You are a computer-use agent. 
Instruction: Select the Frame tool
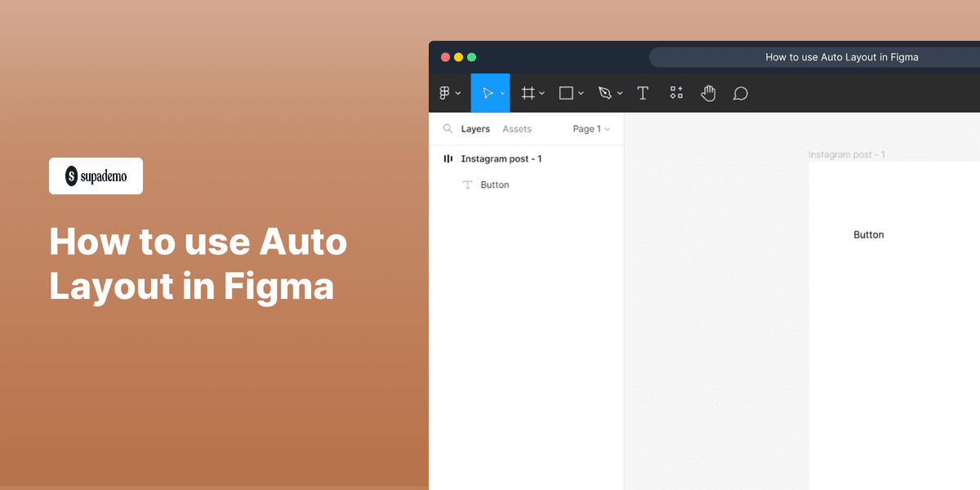click(528, 92)
